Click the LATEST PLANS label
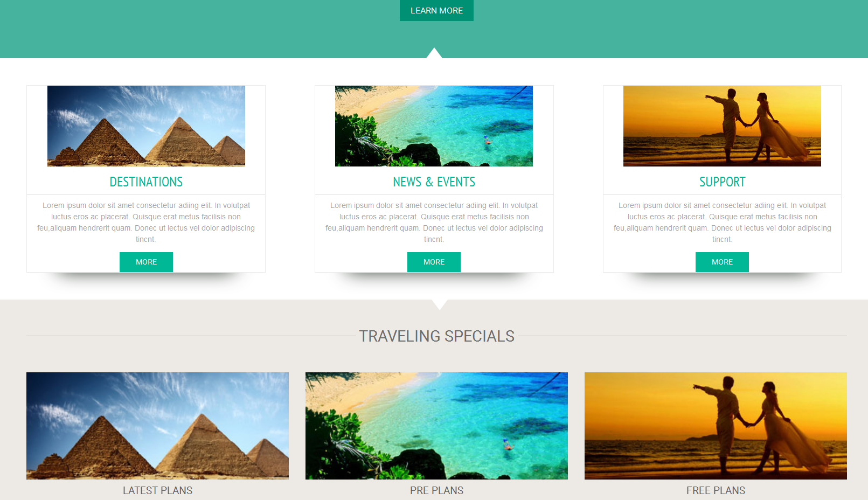 (157, 490)
